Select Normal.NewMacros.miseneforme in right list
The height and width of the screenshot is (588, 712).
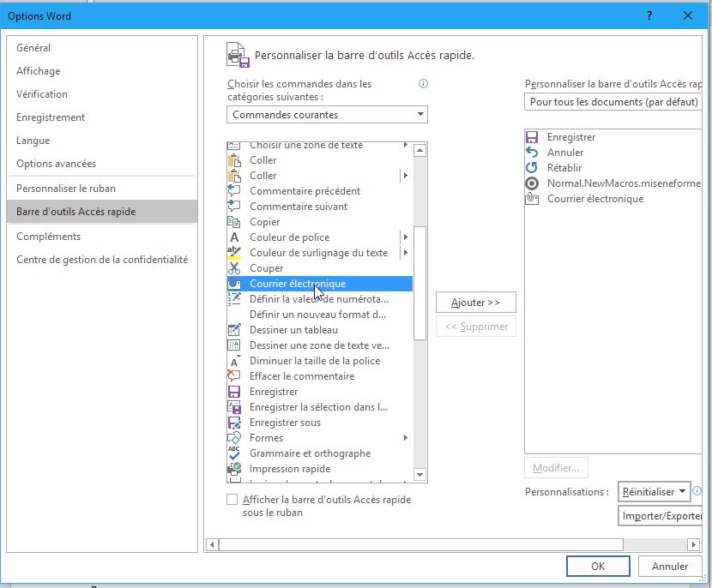[613, 183]
